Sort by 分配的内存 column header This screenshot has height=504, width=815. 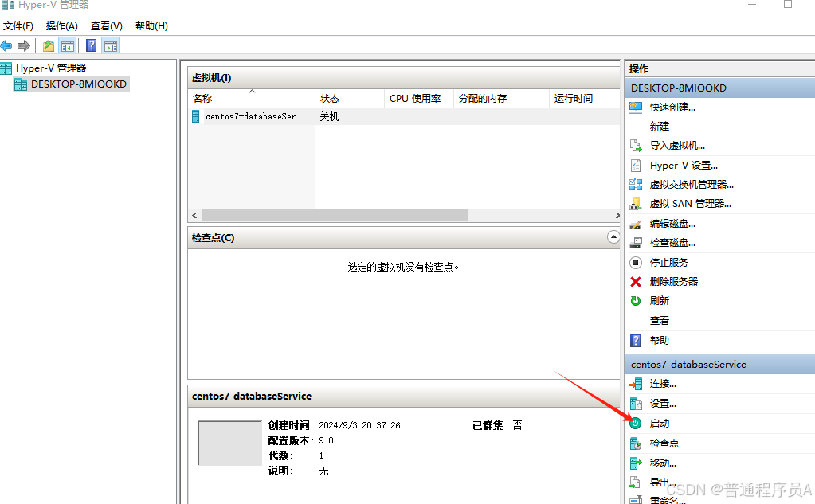coord(501,98)
